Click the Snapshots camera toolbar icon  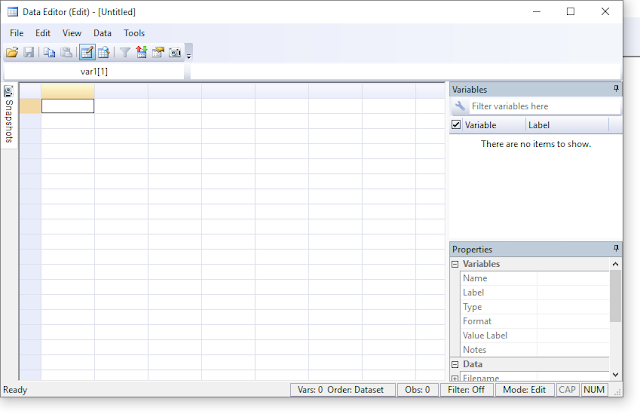175,52
